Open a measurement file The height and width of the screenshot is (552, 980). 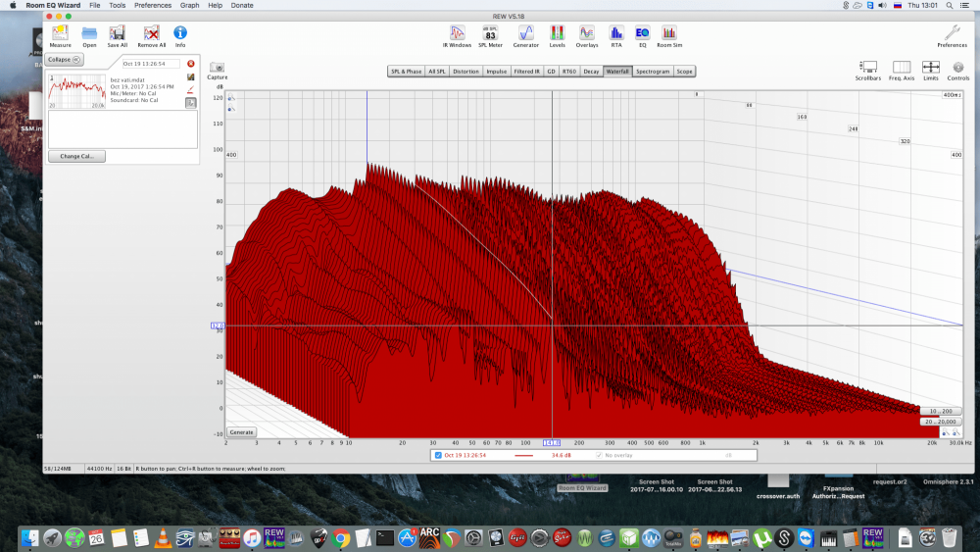point(89,36)
